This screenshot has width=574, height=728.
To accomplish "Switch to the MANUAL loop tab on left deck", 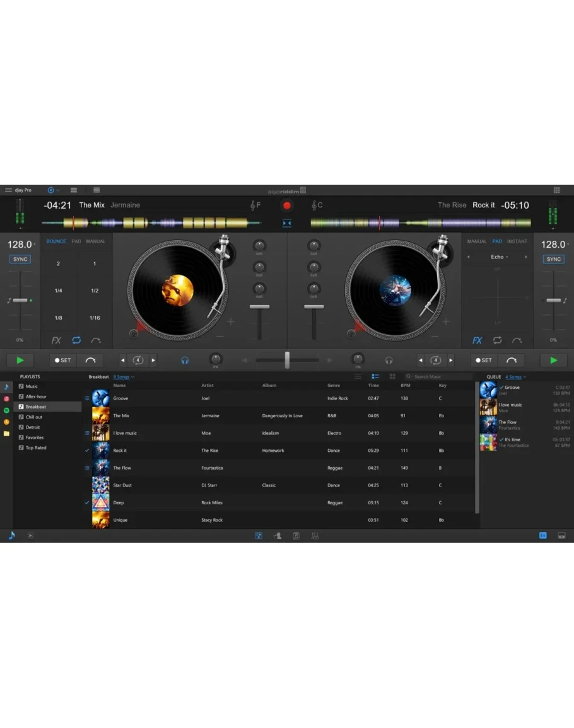I will click(x=96, y=241).
